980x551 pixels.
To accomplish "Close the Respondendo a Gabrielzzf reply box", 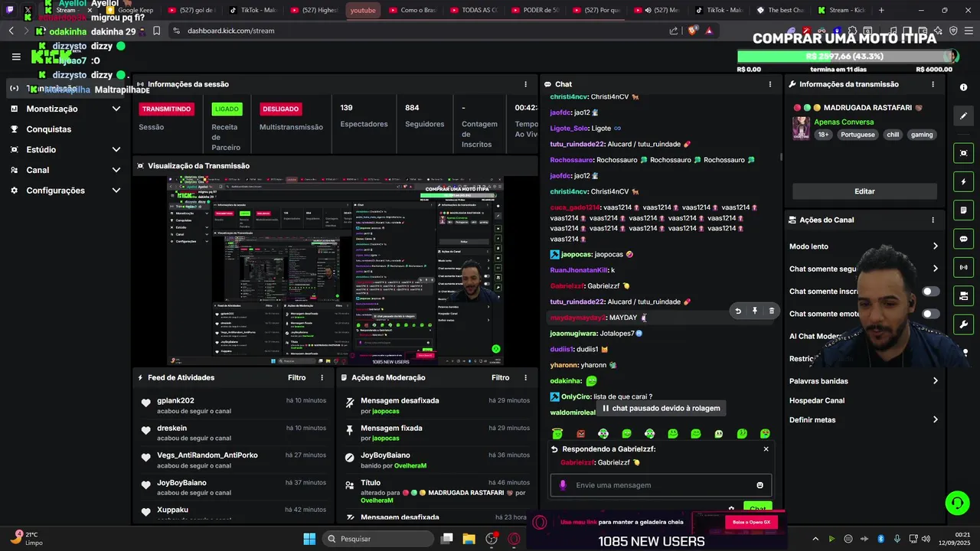I will pos(766,449).
